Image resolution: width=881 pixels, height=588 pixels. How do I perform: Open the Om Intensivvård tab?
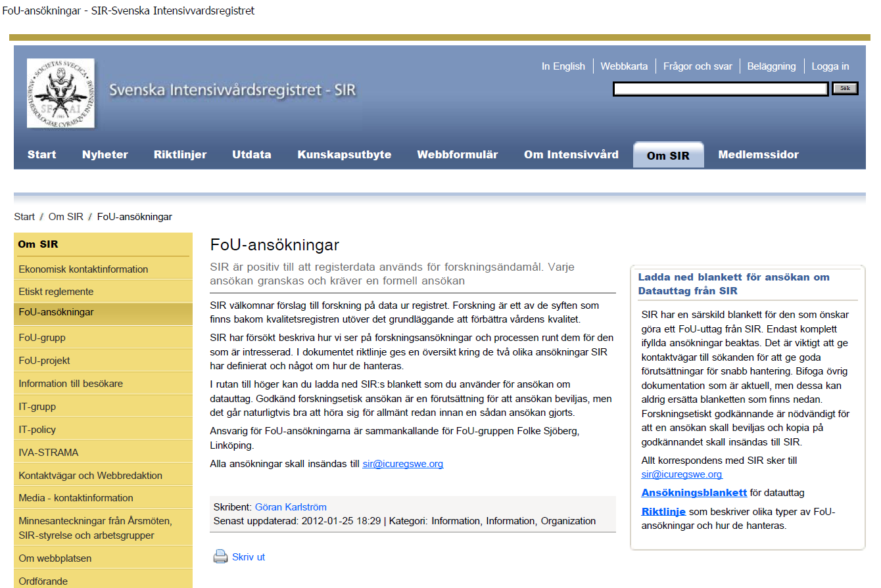coord(571,155)
